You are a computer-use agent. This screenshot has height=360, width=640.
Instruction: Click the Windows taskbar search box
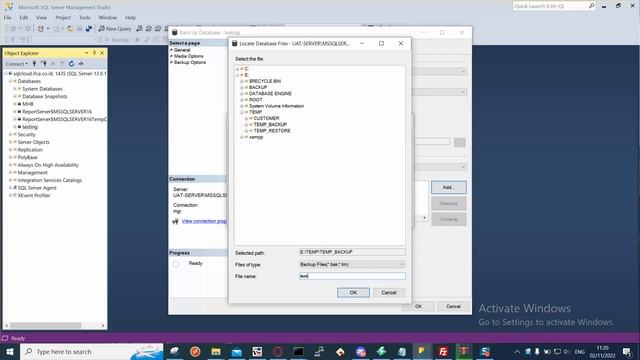[x=92, y=351]
